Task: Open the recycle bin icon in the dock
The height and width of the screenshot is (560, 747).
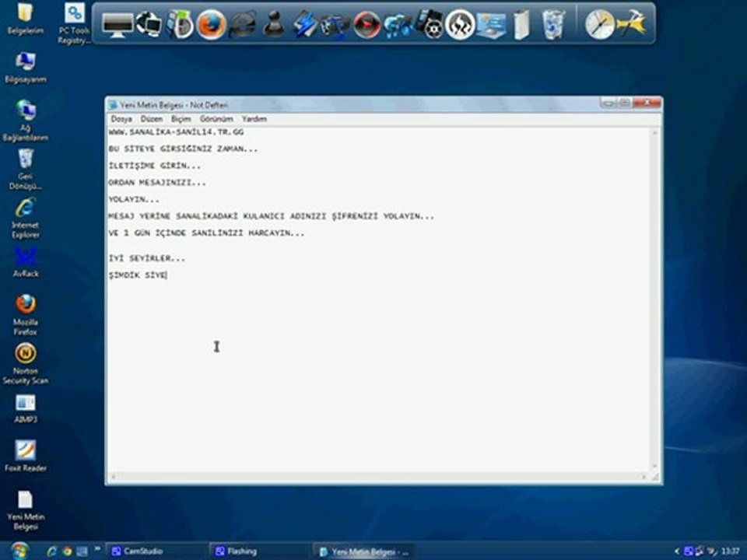Action: 553,24
